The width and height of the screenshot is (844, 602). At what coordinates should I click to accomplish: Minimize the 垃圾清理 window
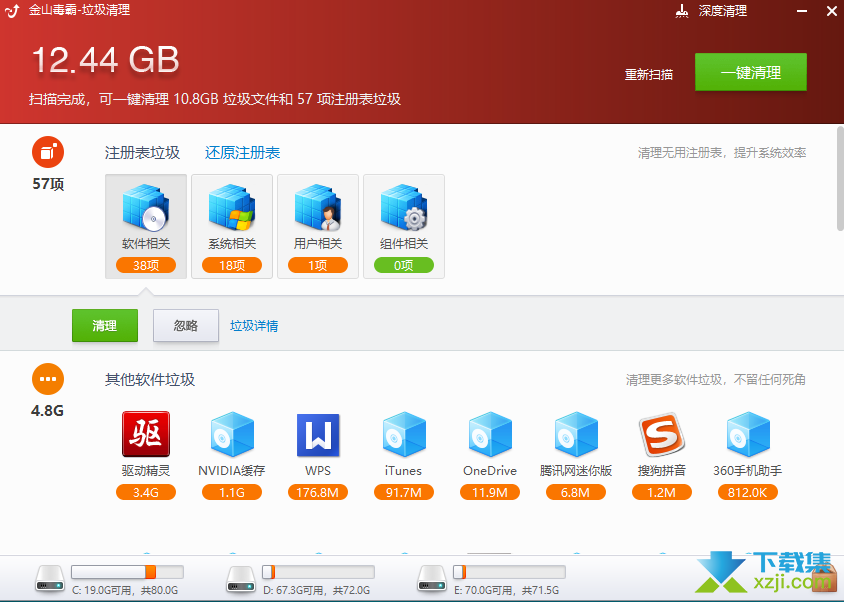click(x=802, y=11)
